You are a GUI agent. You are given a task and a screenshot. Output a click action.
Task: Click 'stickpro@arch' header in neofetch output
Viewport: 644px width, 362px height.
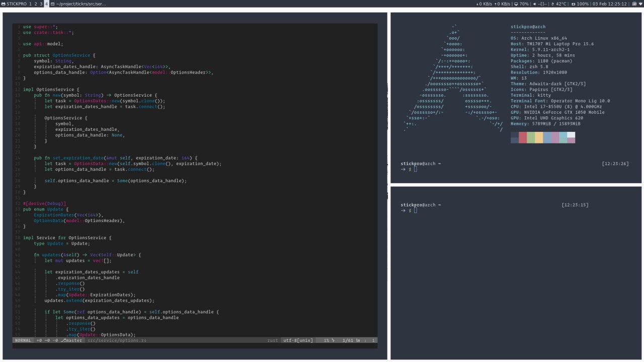point(528,27)
